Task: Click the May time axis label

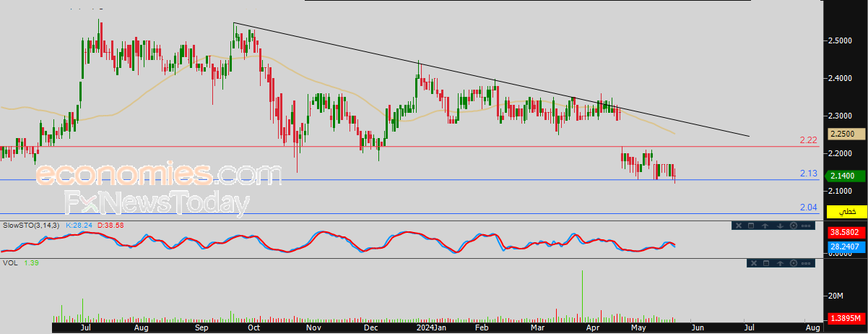Action: tap(639, 327)
